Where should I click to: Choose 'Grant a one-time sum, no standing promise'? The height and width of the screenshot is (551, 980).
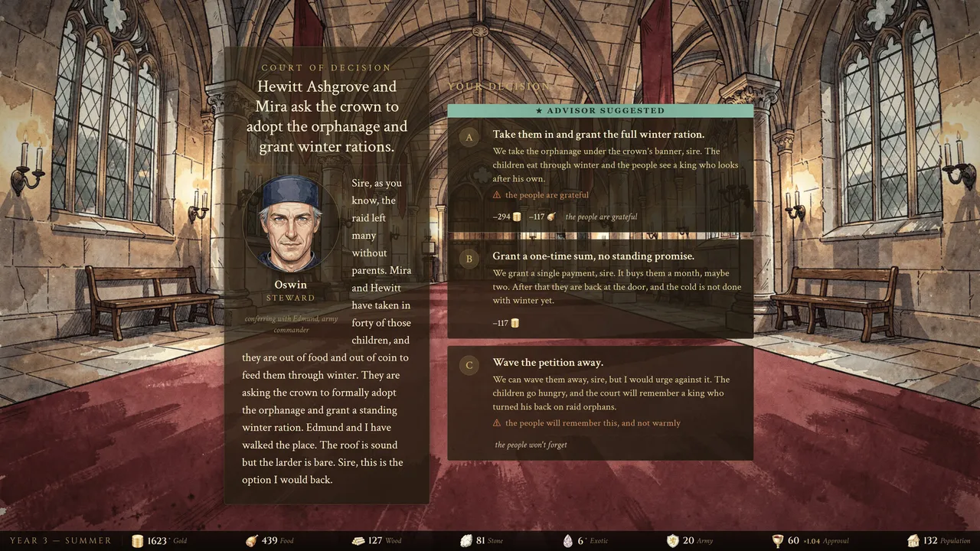point(600,289)
